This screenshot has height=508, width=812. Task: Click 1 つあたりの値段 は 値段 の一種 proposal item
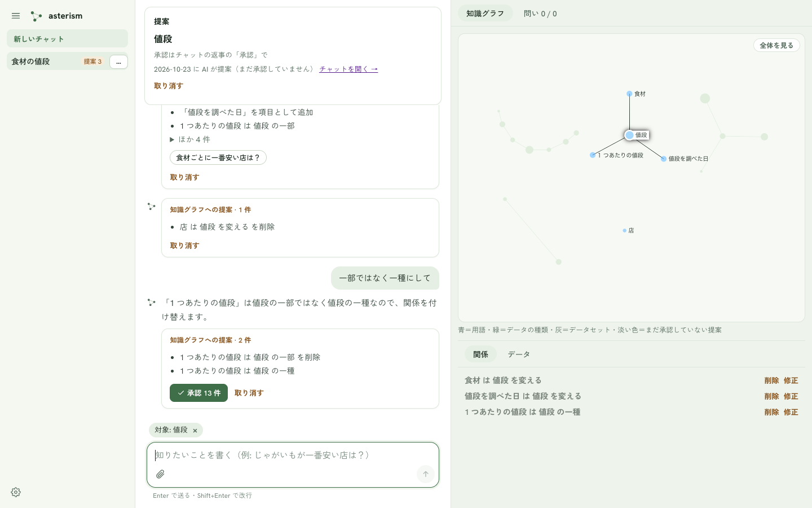(237, 371)
